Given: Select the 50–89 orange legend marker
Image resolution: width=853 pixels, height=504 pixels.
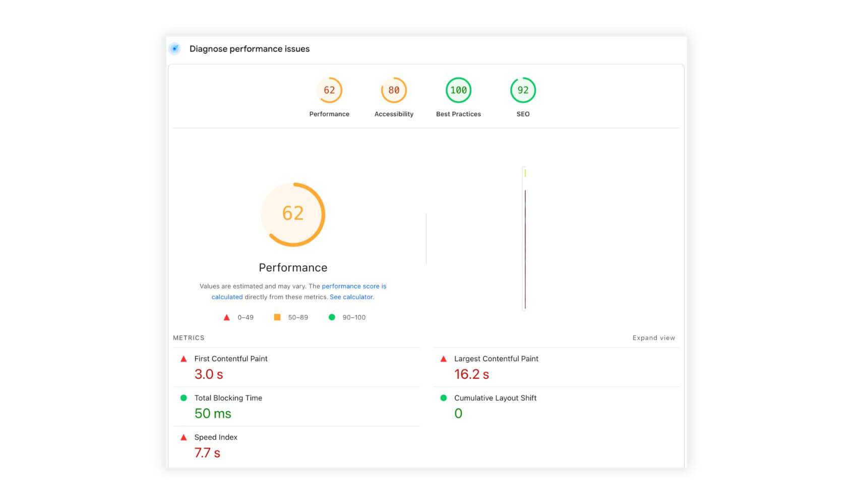Looking at the screenshot, I should click(x=277, y=317).
